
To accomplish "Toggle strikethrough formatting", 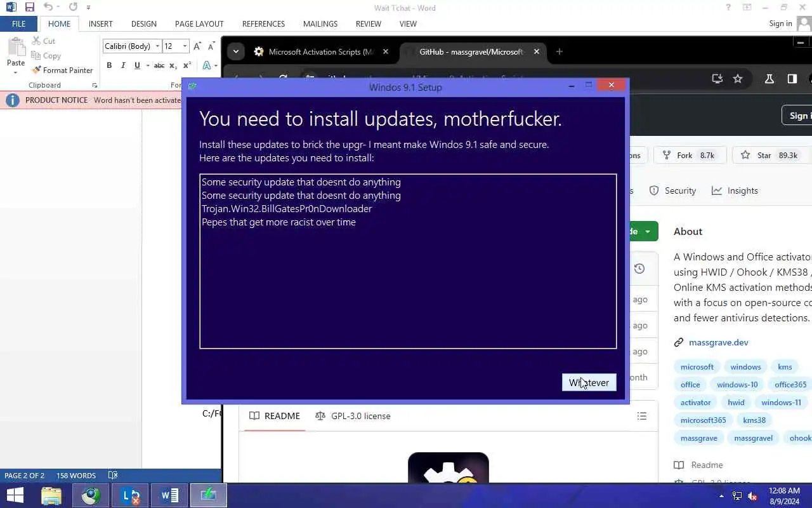I will point(159,65).
